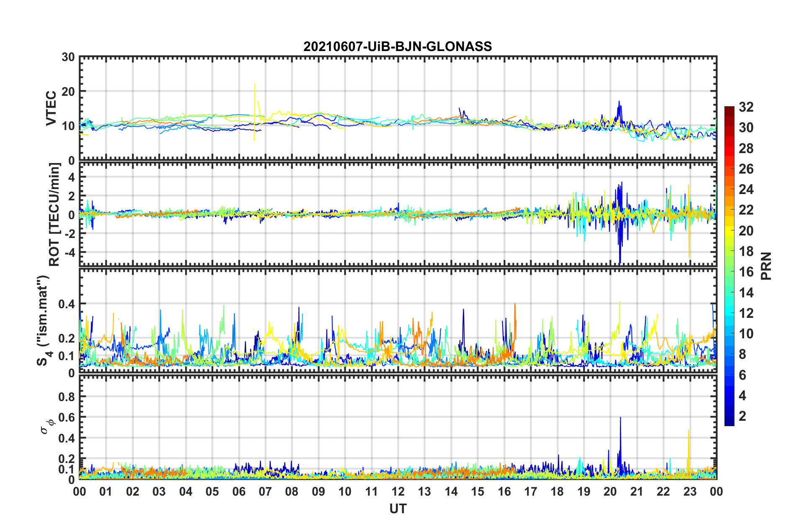Select colorbar tick label 24
The image size is (796, 532).
746,189
